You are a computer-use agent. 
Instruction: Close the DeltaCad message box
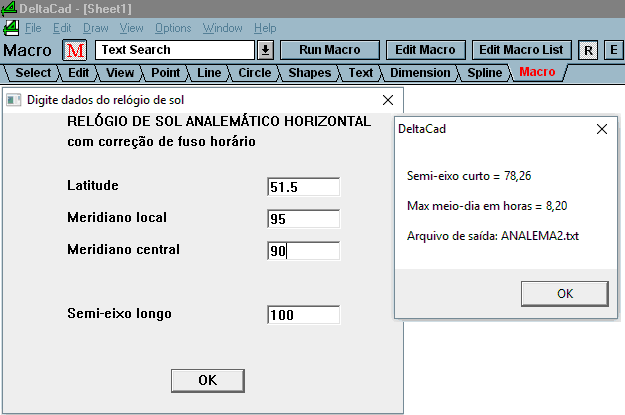click(602, 129)
